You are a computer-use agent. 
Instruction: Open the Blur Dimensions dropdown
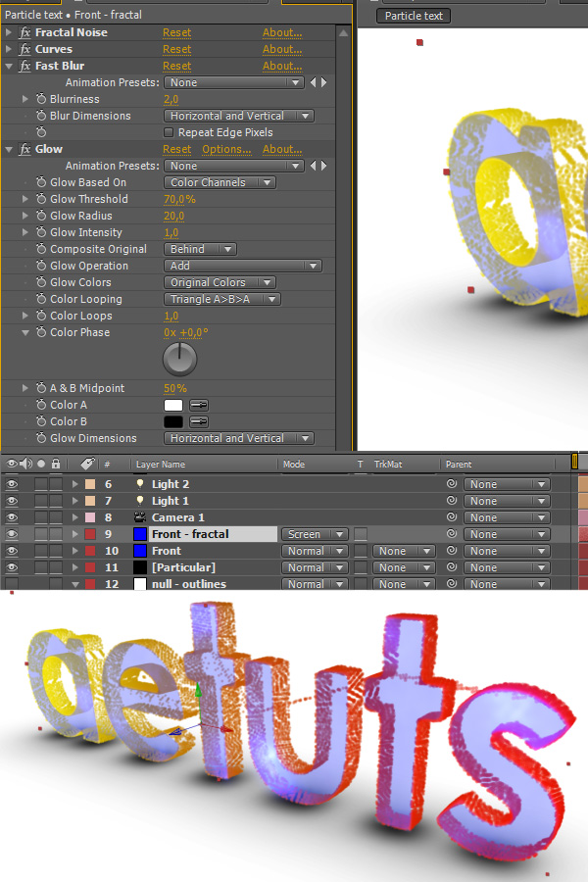[239, 116]
